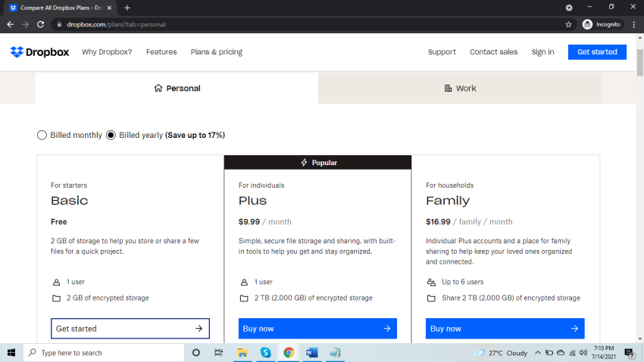
Task: Open Windows Start menu
Action: 11,353
